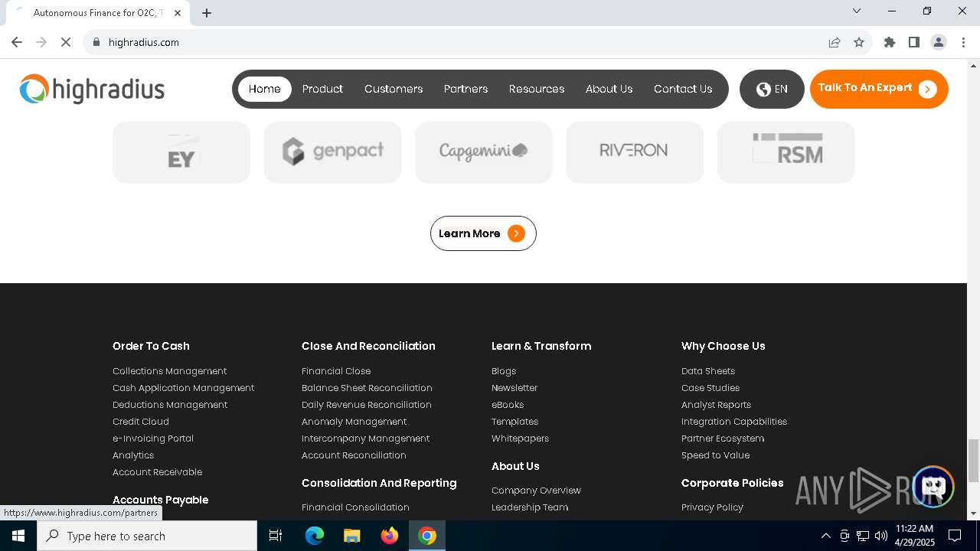Open Analyst Reports link
The image size is (980, 551).
716,405
